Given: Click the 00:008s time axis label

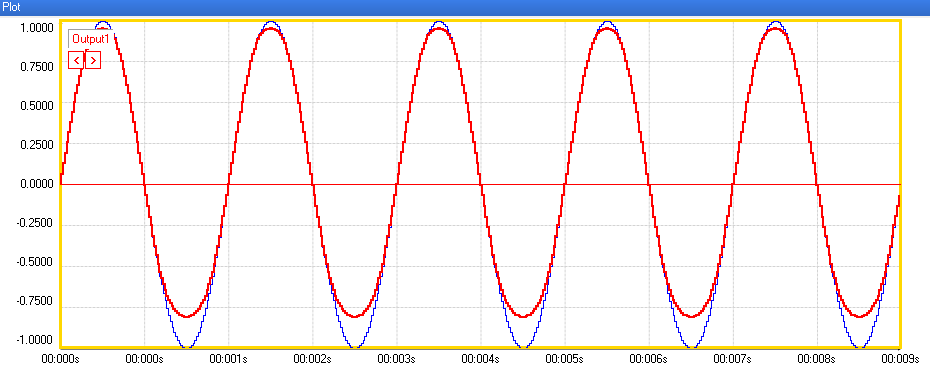Looking at the screenshot, I should tap(817, 360).
